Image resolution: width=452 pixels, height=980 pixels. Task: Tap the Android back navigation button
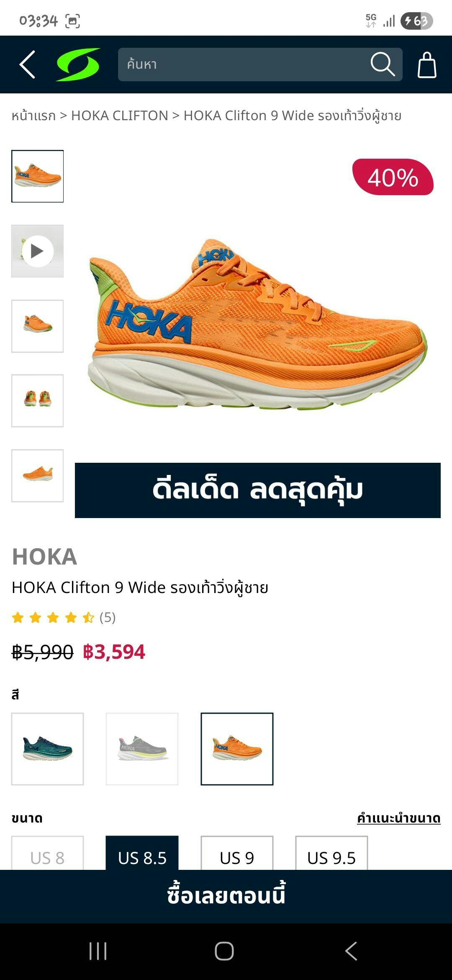[351, 951]
